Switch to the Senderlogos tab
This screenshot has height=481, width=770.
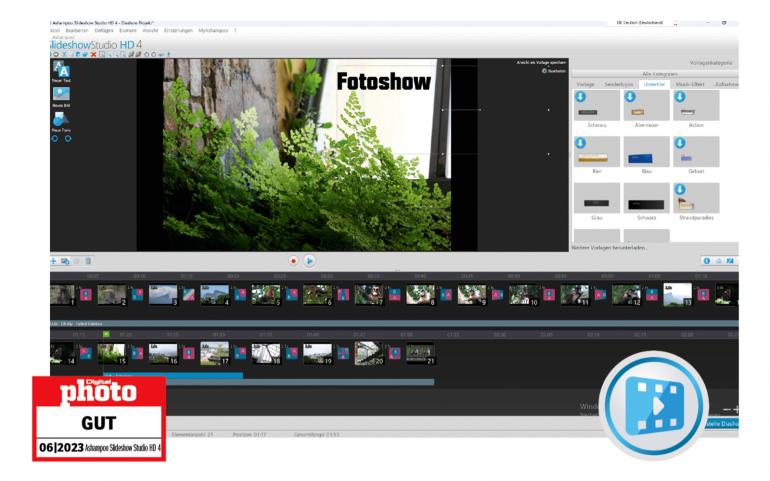[x=618, y=85]
